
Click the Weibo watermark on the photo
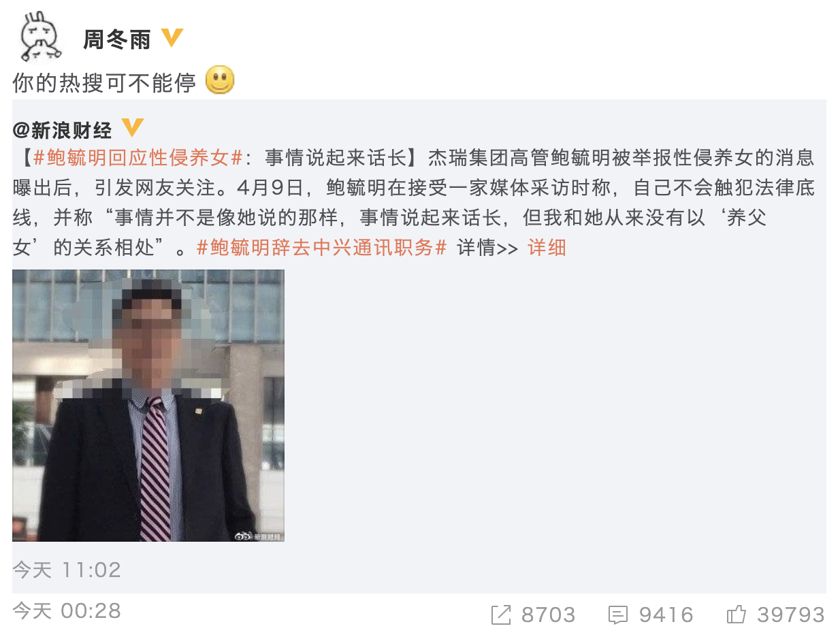click(257, 536)
